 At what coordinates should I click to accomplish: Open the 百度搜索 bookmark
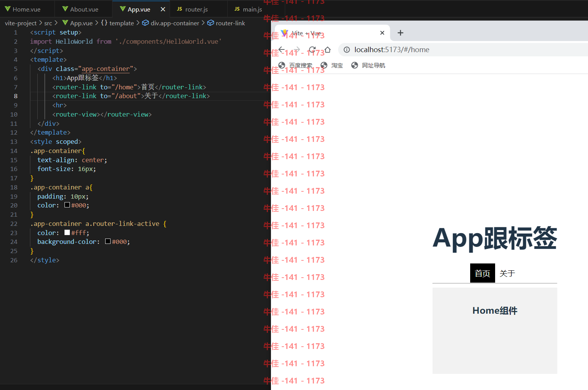tap(295, 65)
